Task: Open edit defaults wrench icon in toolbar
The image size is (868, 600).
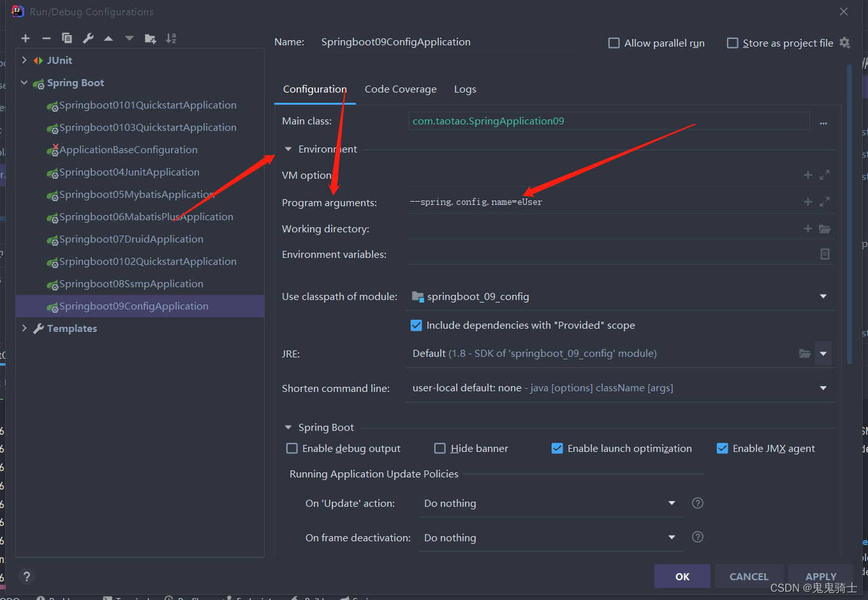Action: point(88,38)
